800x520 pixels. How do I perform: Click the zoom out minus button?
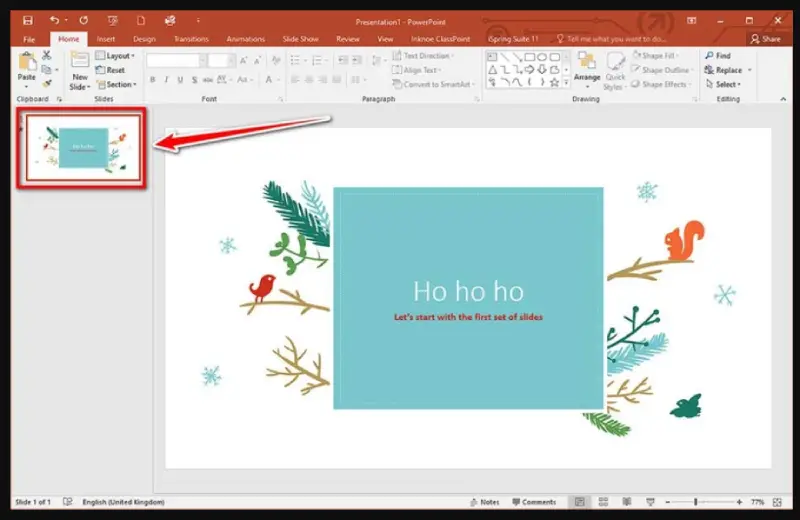click(x=667, y=502)
